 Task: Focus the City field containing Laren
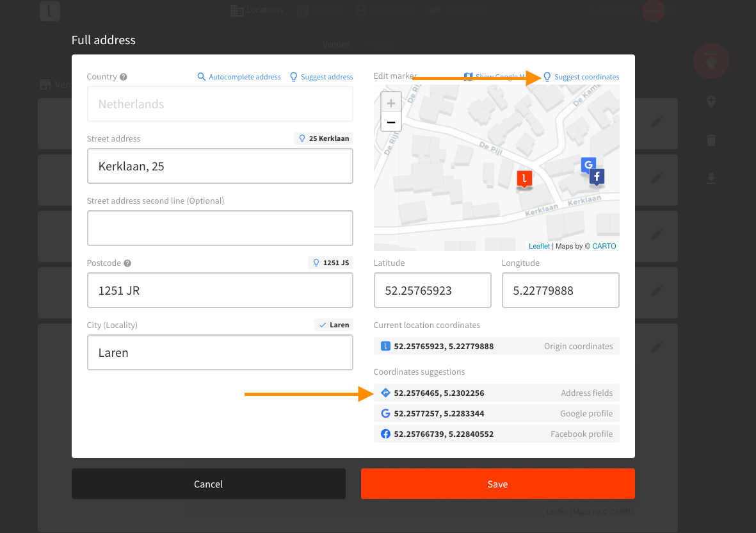220,352
